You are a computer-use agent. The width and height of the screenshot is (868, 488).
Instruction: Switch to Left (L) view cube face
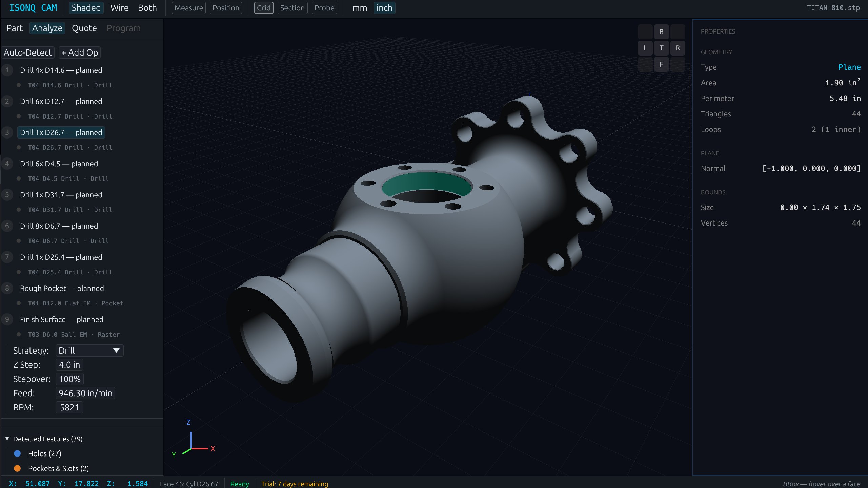645,48
